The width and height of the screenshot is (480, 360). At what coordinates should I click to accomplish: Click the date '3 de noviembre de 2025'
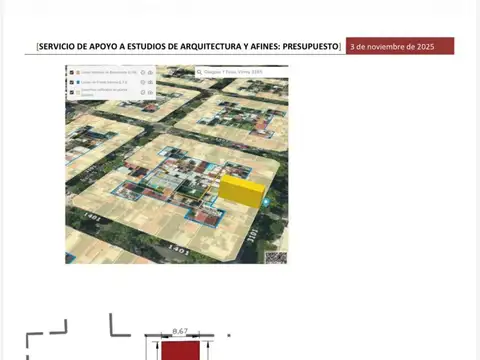[392, 47]
